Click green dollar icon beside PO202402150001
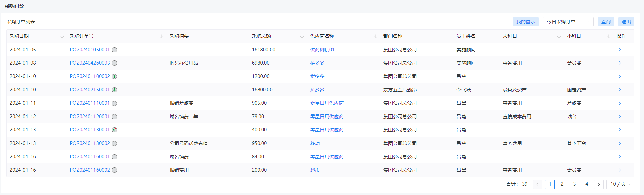This screenshot has width=644, height=195. tap(115, 90)
